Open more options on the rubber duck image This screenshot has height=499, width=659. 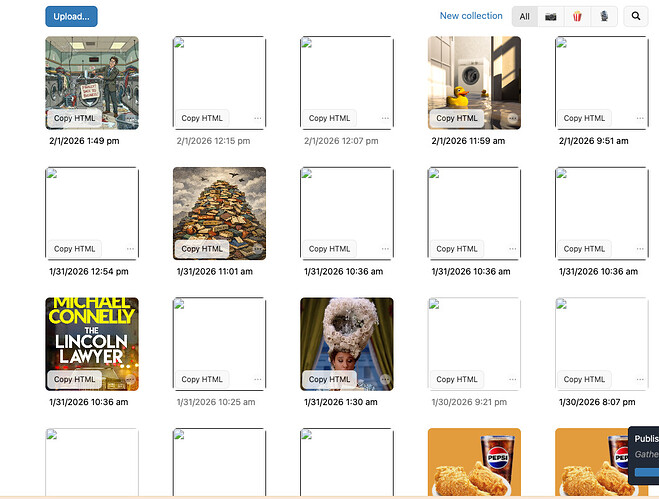[x=513, y=118]
